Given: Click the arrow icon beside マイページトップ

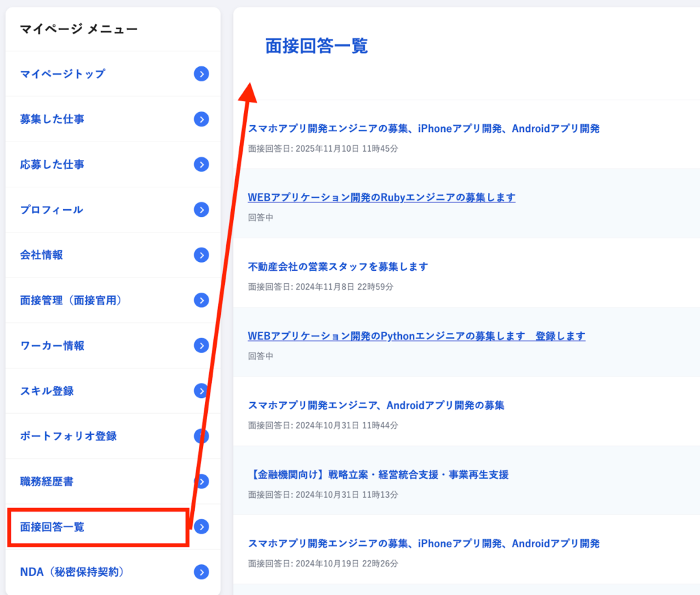Looking at the screenshot, I should (x=201, y=74).
